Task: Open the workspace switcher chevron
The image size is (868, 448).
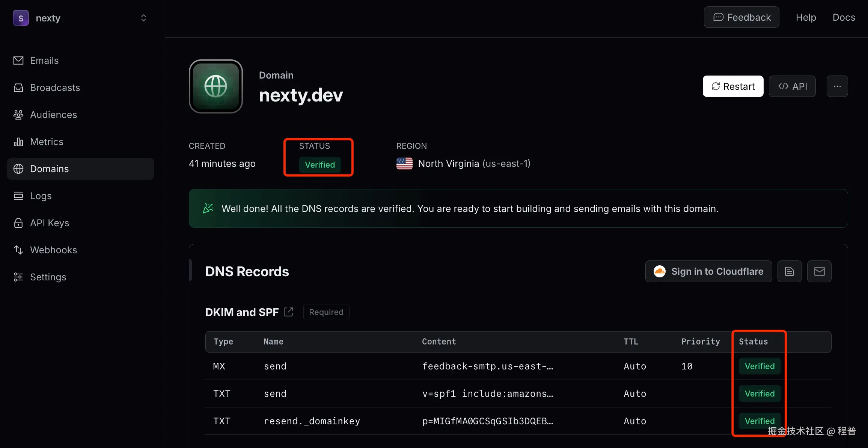Action: coord(143,18)
